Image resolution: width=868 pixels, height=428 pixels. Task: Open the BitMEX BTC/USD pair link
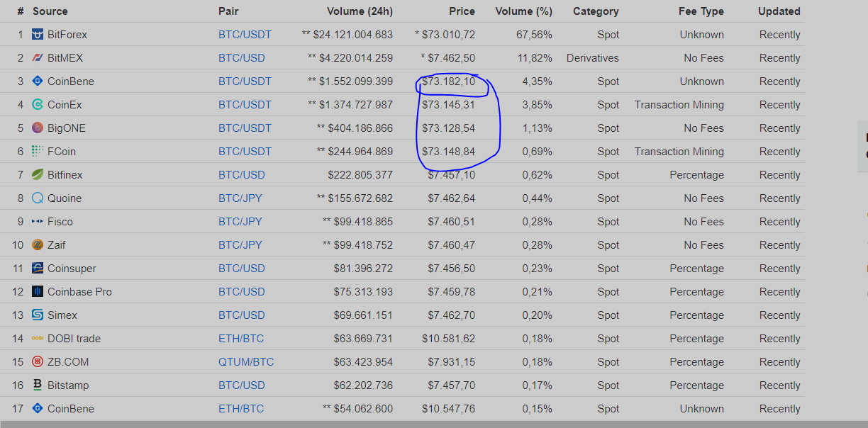click(241, 58)
